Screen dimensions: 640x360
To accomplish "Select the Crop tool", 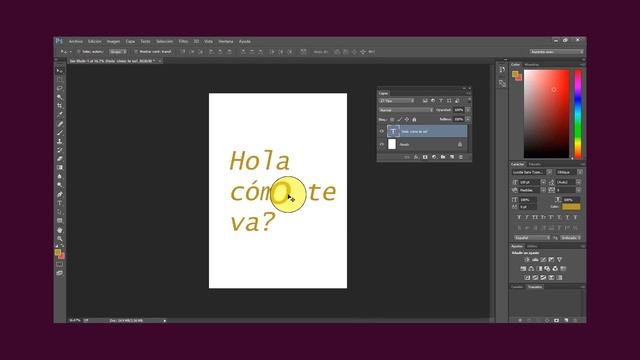I will click(x=60, y=106).
